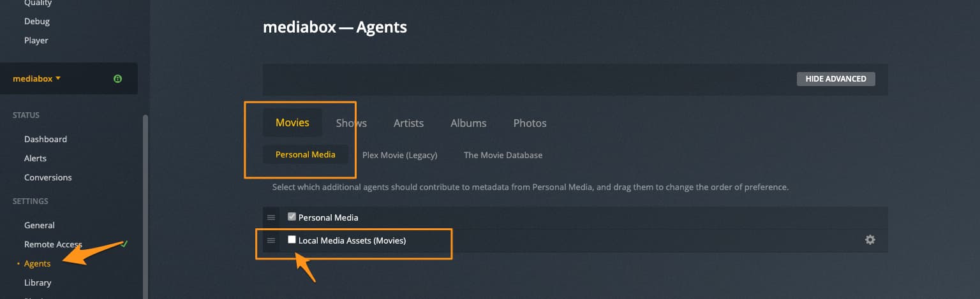The image size is (980, 299).
Task: Enable the Local Media Assets (Movies) checkbox
Action: tap(292, 240)
